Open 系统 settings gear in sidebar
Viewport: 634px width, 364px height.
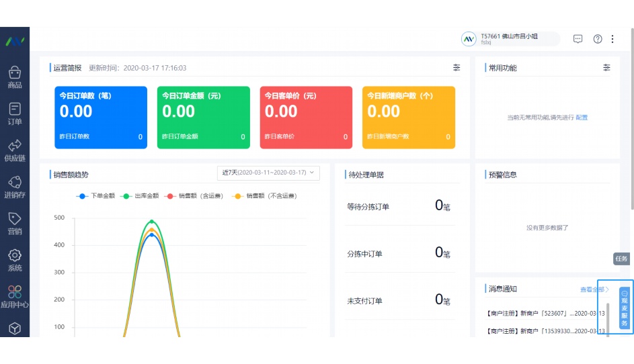[15, 261]
